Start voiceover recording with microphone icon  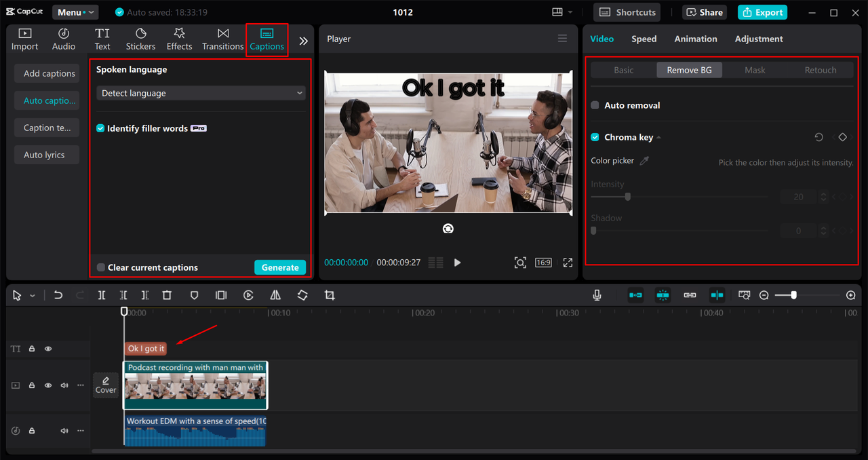pyautogui.click(x=597, y=295)
